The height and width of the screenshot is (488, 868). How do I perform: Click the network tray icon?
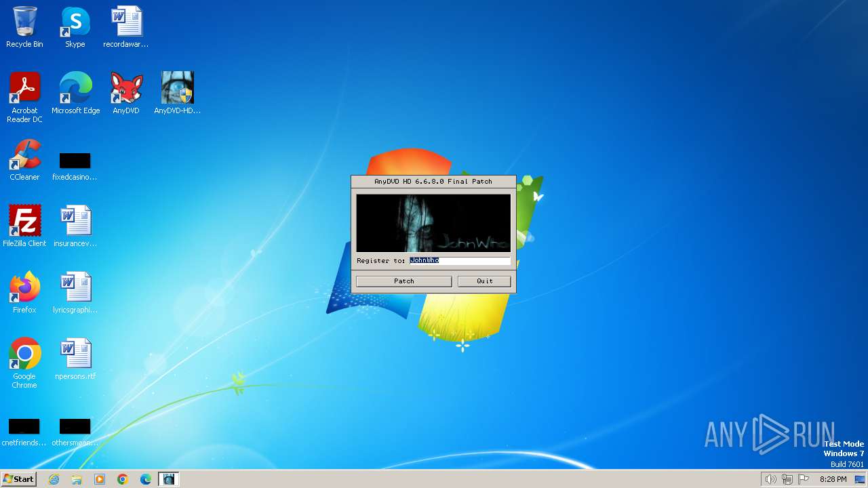(x=787, y=479)
